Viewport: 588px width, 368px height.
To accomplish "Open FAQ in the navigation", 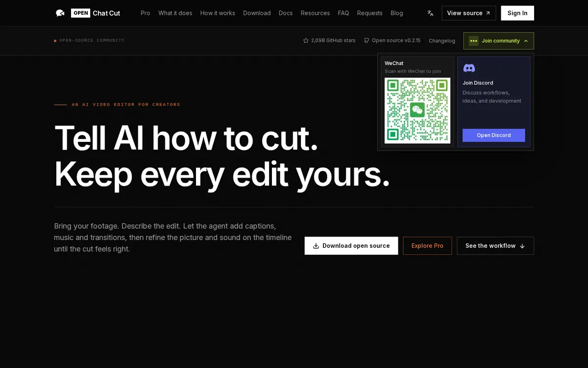I will tap(343, 13).
